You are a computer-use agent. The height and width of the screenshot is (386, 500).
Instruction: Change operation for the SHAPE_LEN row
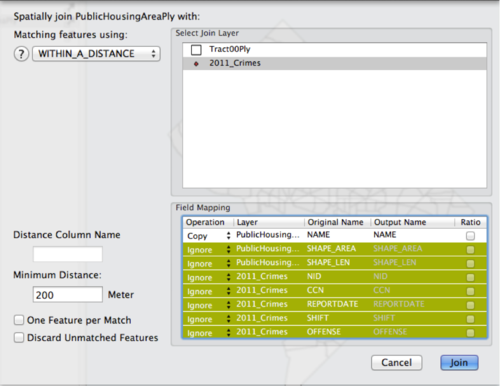209,263
